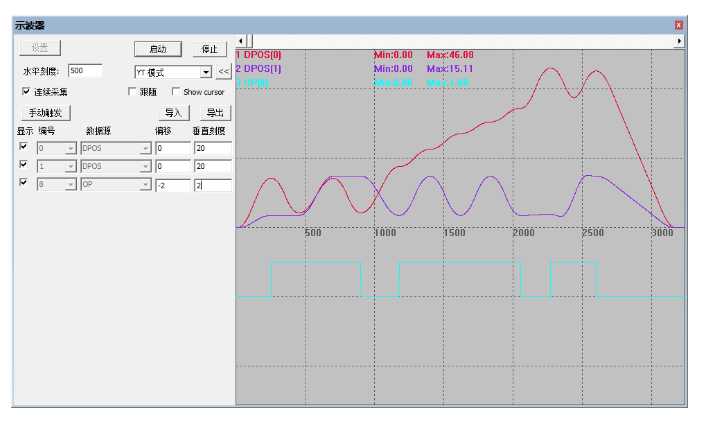
Task: Open the number dropdown showing 0
Action: tap(70, 148)
